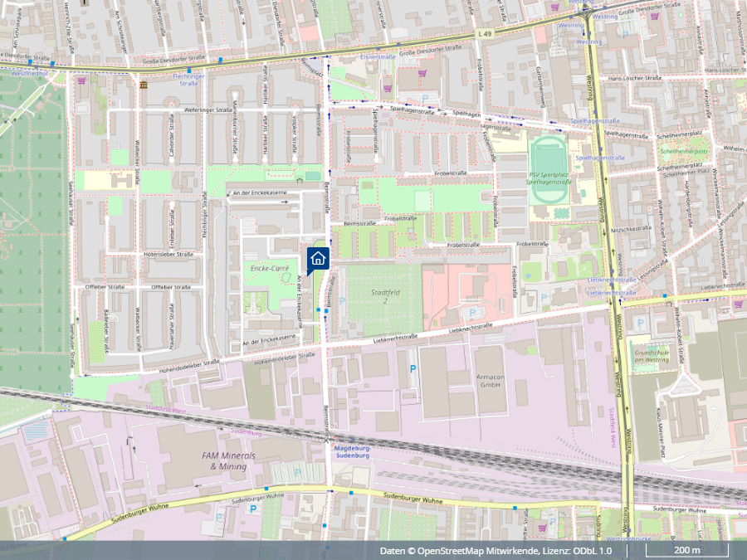Click the parking icon left of Armacon GmbH
The height and width of the screenshot is (560, 747).
[x=413, y=368]
